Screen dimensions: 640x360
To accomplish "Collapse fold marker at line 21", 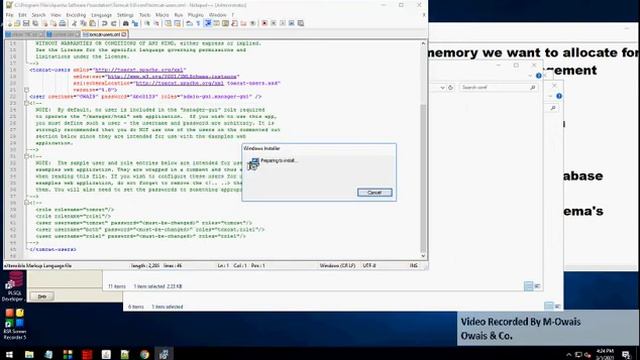I will coord(27,90).
